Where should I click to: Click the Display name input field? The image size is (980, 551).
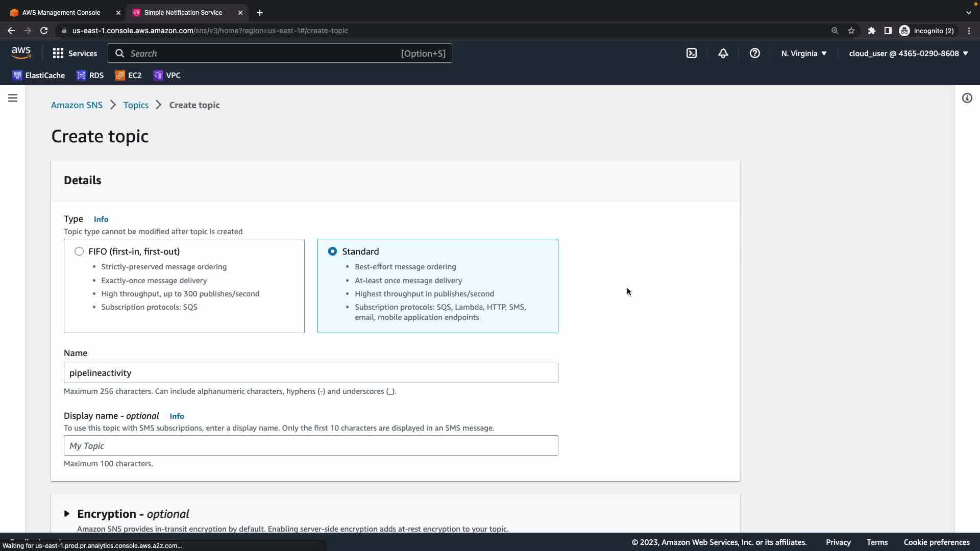[311, 445]
